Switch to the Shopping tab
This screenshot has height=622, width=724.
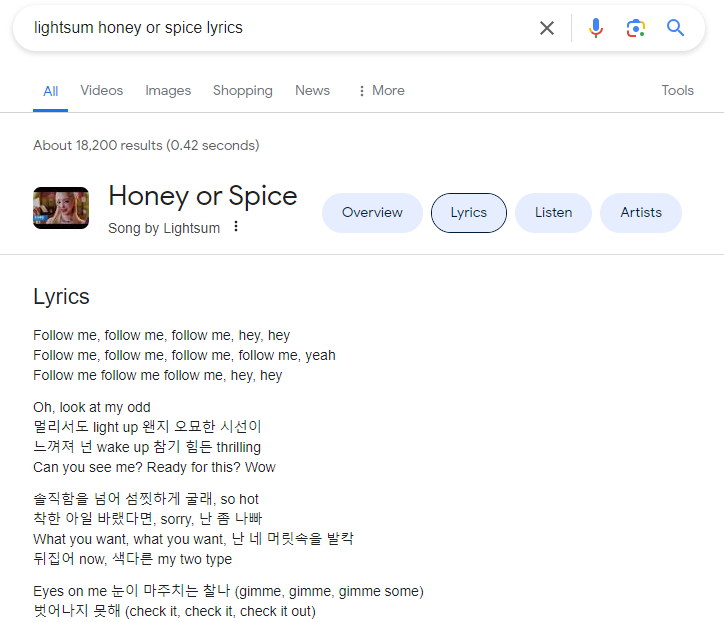[x=243, y=91]
